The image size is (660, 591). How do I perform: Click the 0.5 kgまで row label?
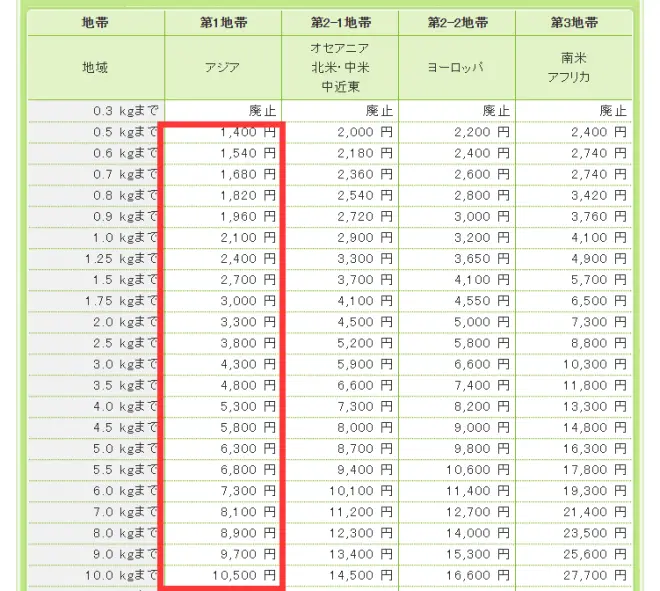tap(126, 132)
